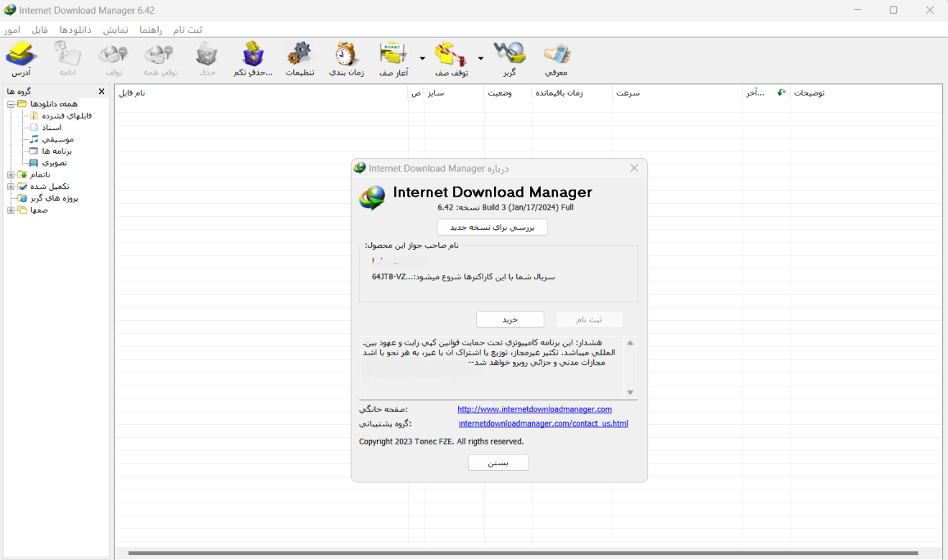The width and height of the screenshot is (948, 560).
Task: Click the معرفی (Tell a Friend) toolbar icon
Action: pos(556,58)
